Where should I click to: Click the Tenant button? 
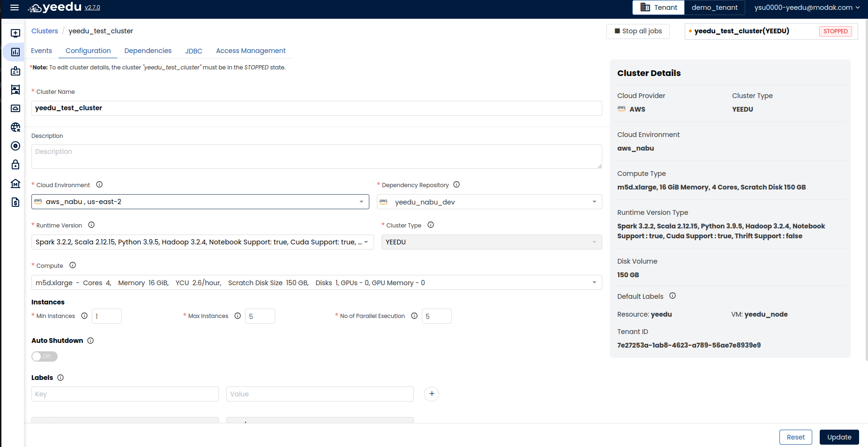(x=658, y=8)
